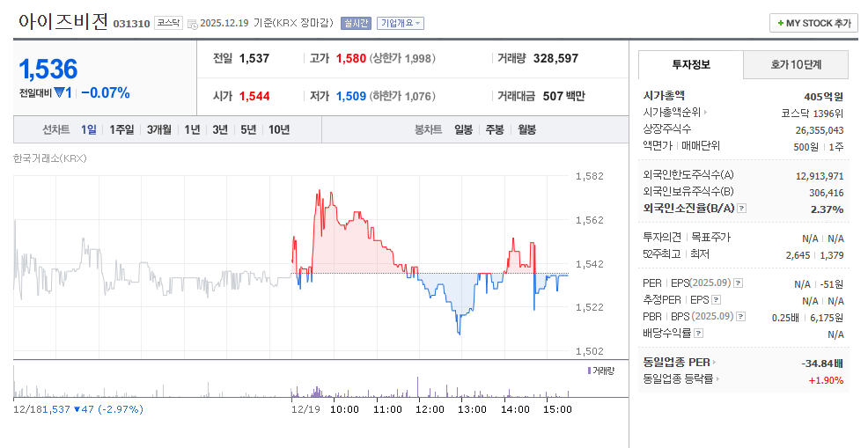Click the 아이즈비전 stock name heading
This screenshot has width=868, height=448.
(63, 22)
